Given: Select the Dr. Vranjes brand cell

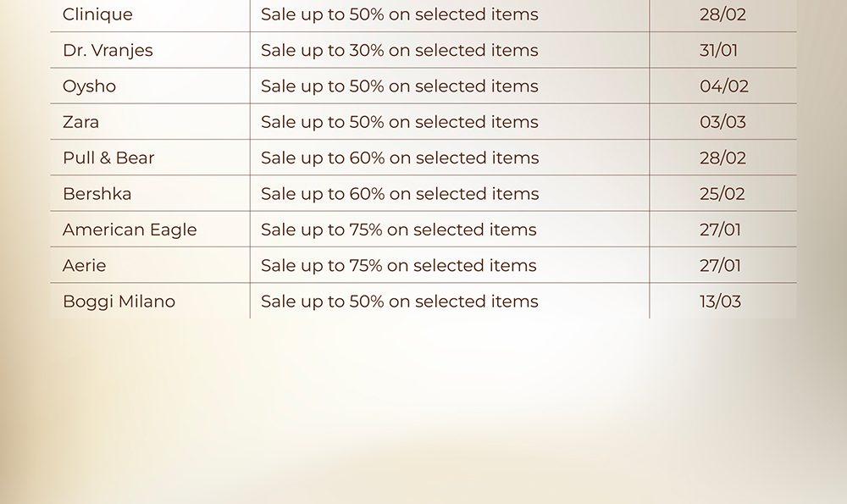Looking at the screenshot, I should coord(108,50).
